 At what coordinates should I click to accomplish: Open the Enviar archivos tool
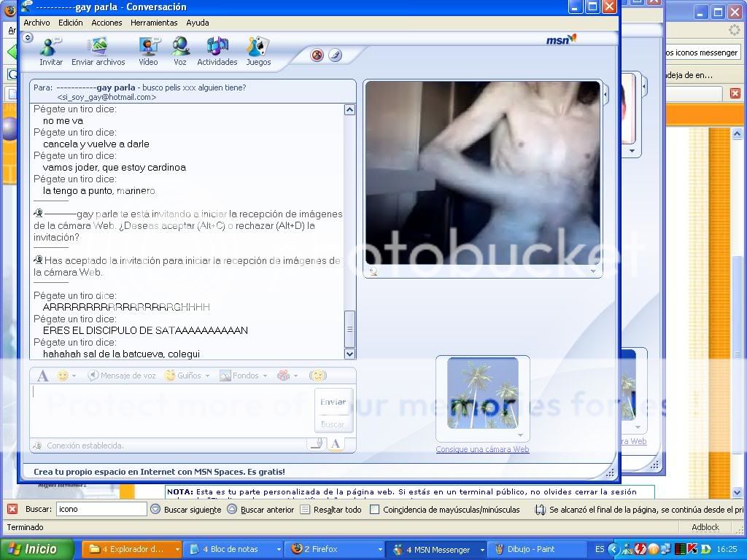[x=98, y=51]
